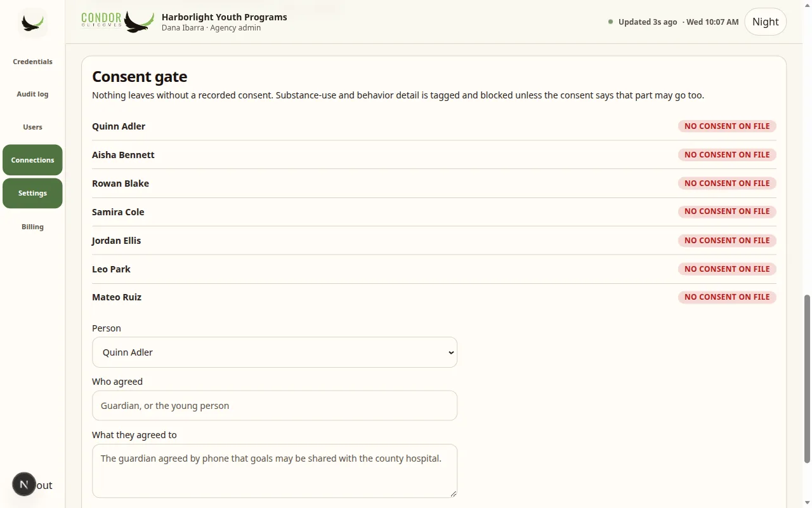Click the Leo Park name

[x=111, y=269]
